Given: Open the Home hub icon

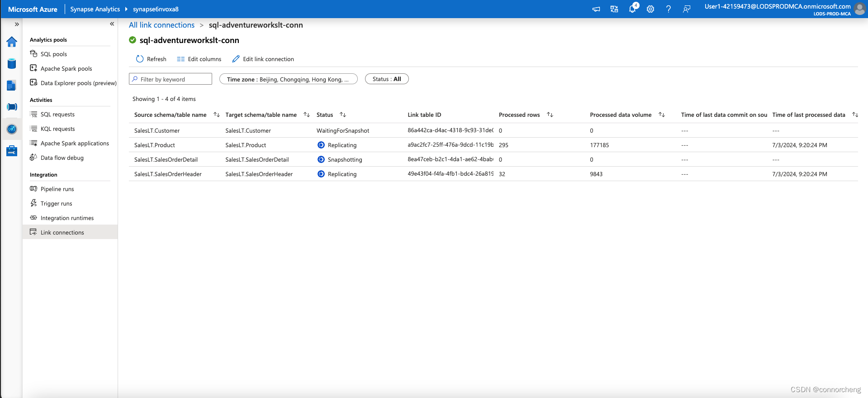Looking at the screenshot, I should [x=12, y=42].
